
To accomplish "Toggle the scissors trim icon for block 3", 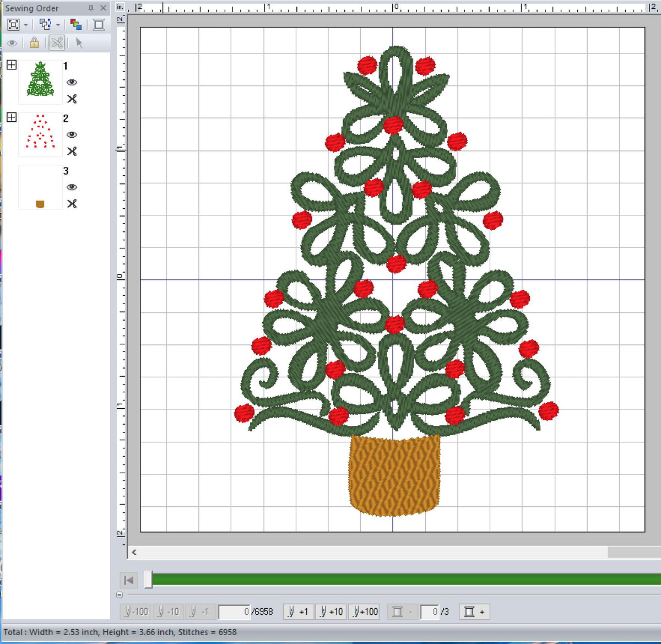I will 72,203.
